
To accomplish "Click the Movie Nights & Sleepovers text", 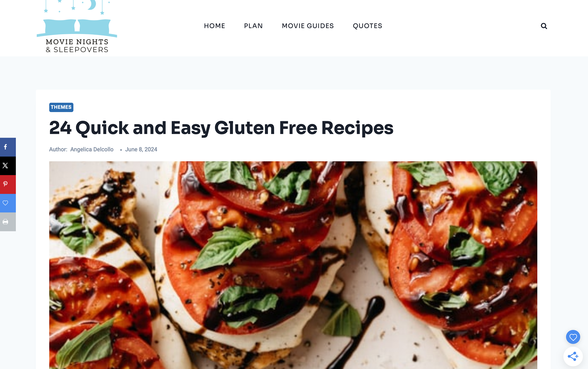I will (77, 46).
